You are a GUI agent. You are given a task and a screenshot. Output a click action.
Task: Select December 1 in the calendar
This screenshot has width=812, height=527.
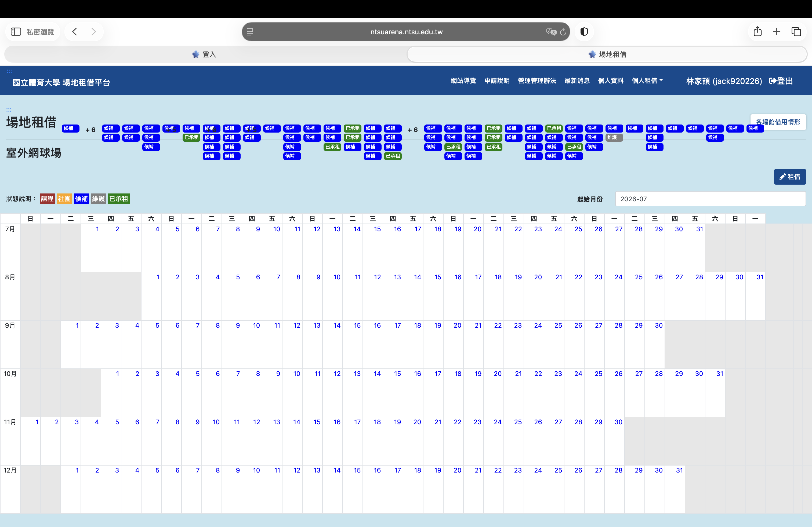click(x=77, y=470)
